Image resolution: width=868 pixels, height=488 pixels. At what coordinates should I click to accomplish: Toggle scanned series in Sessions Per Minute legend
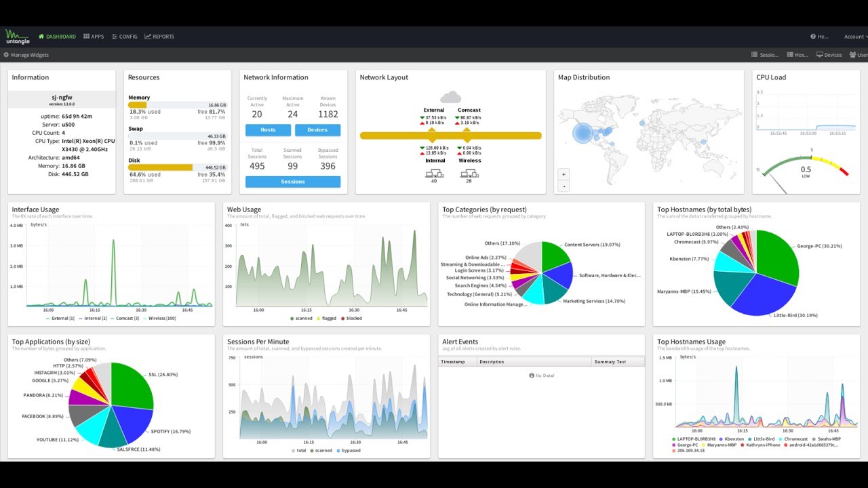(x=321, y=450)
